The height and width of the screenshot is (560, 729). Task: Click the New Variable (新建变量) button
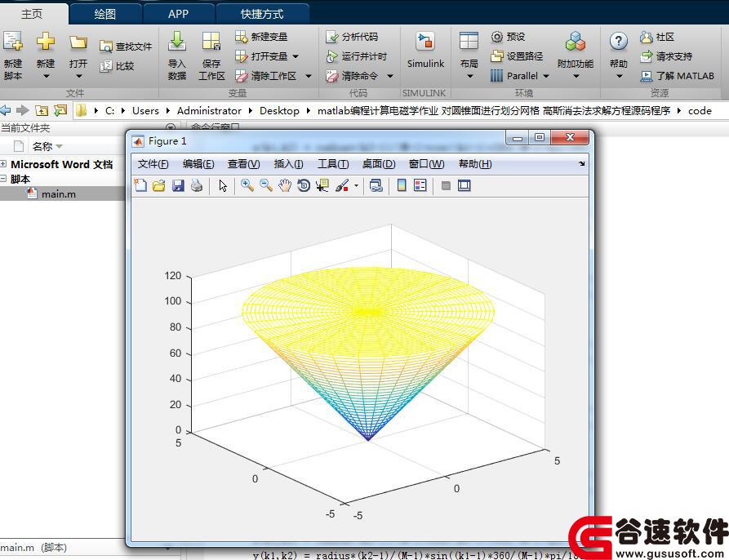(260, 37)
